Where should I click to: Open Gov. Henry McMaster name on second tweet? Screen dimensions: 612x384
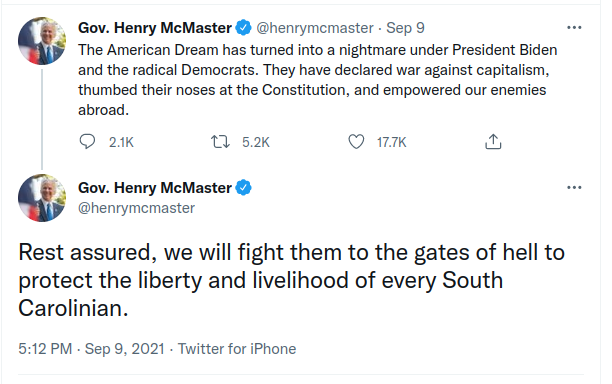click(x=155, y=188)
